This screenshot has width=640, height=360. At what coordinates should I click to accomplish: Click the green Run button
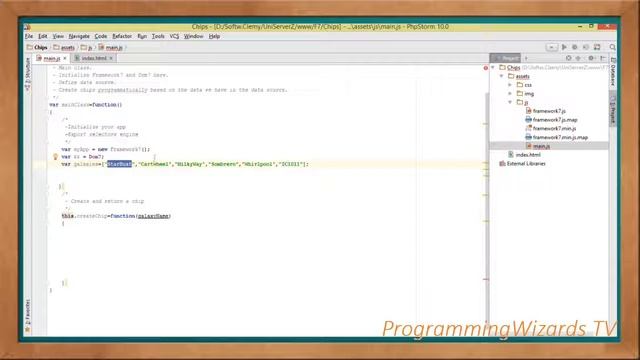click(564, 47)
